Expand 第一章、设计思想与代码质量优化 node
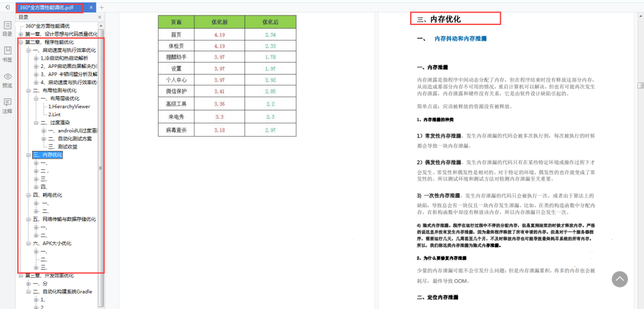 [x=21, y=34]
